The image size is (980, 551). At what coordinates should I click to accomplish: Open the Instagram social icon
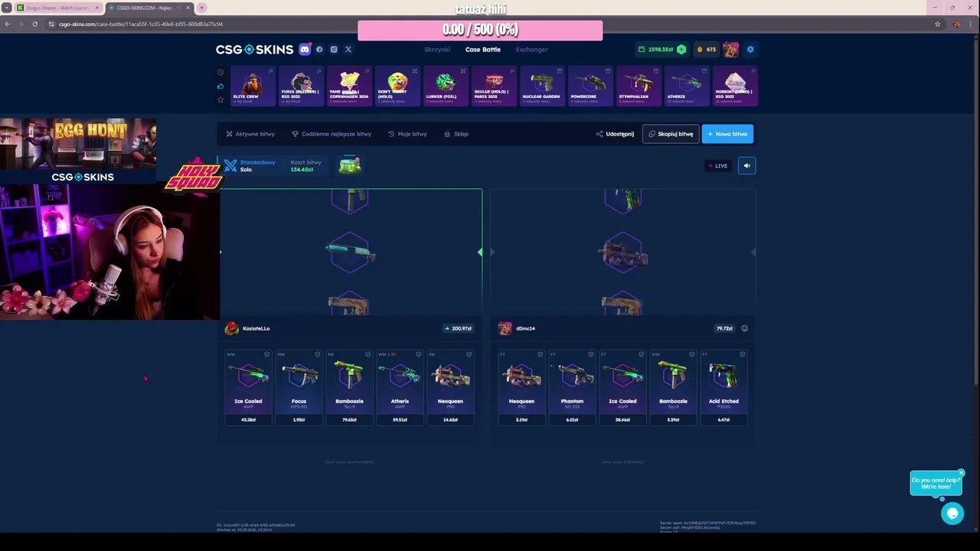(x=334, y=49)
